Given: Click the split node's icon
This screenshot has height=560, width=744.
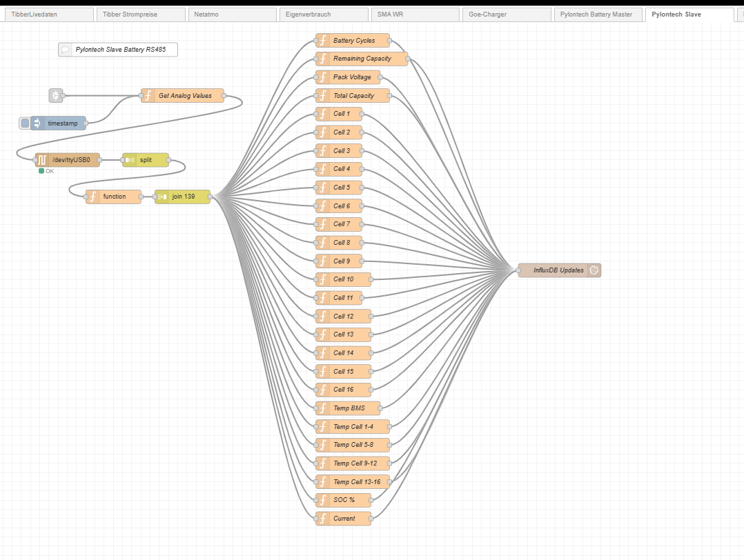Looking at the screenshot, I should pyautogui.click(x=129, y=160).
